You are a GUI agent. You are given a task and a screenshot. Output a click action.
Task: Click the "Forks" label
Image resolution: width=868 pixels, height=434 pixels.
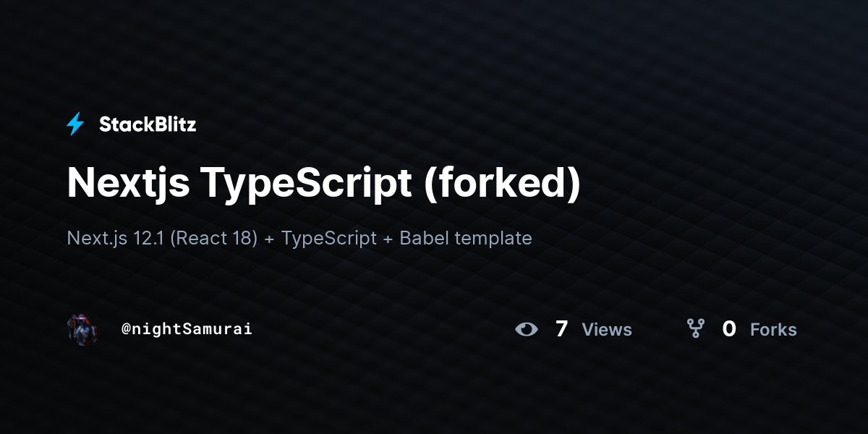tap(773, 330)
